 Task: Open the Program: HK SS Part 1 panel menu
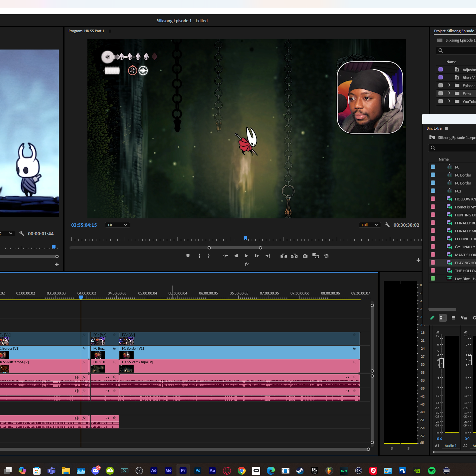coord(110,31)
